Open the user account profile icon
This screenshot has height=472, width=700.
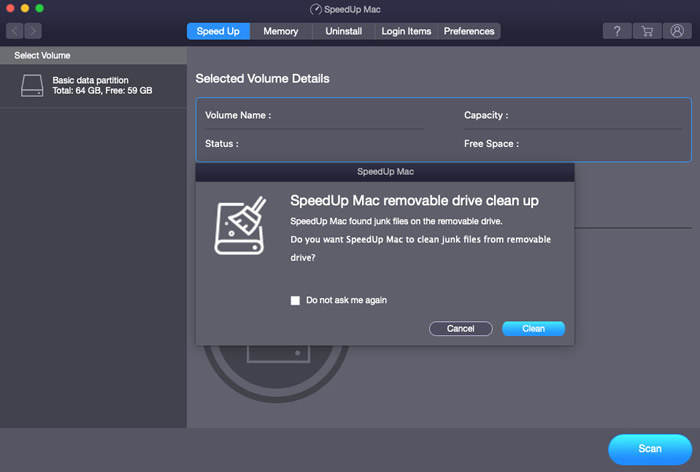[x=677, y=31]
